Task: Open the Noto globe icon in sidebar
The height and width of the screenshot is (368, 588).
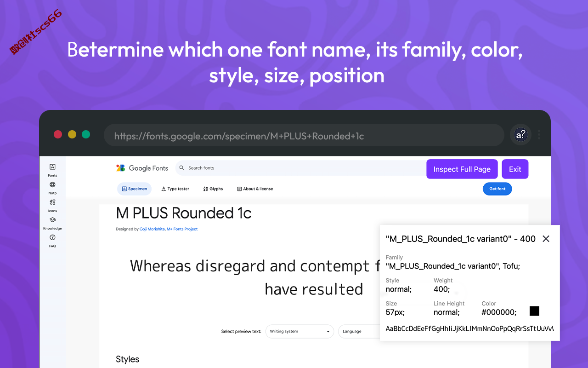Action: [52, 184]
